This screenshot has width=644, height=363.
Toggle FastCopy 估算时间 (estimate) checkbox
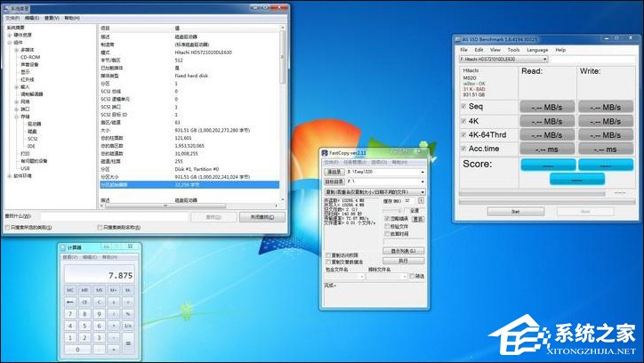(x=387, y=234)
